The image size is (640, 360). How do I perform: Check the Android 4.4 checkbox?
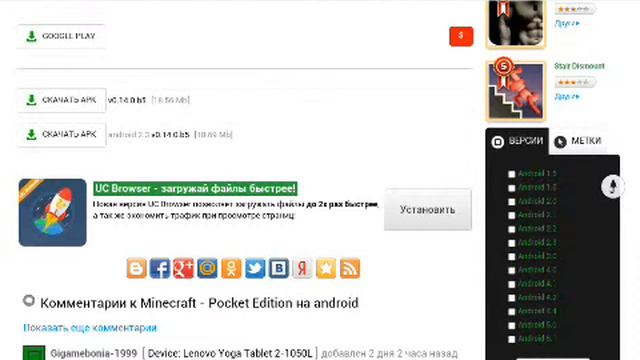point(511,312)
